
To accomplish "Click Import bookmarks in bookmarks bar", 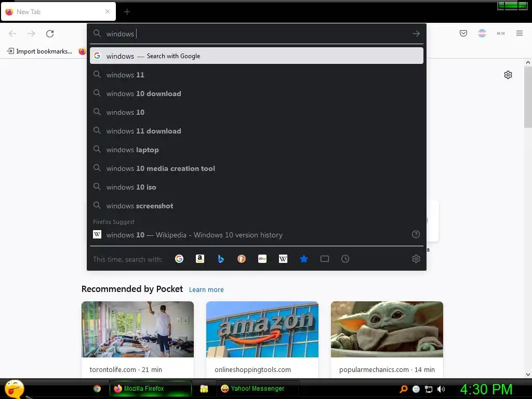I will coord(39,51).
